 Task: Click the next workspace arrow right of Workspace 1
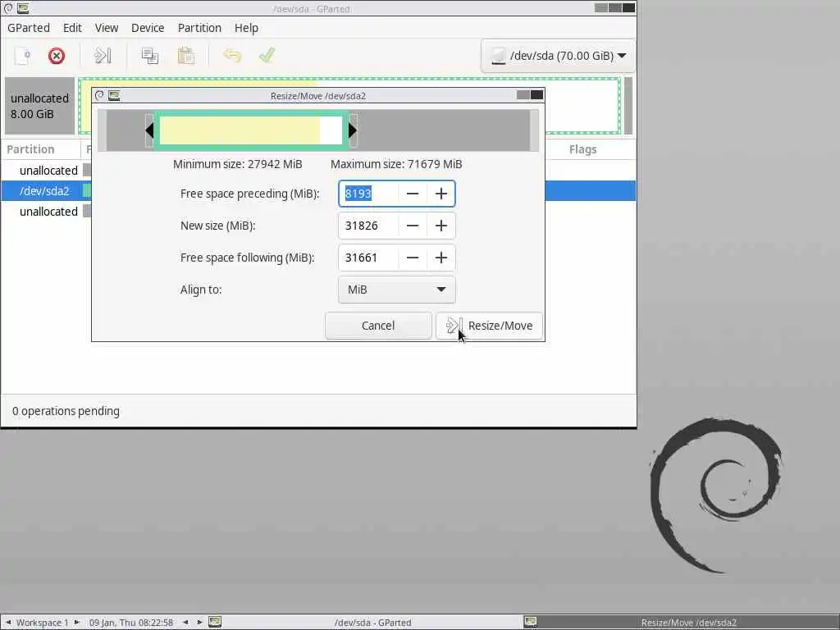76,623
